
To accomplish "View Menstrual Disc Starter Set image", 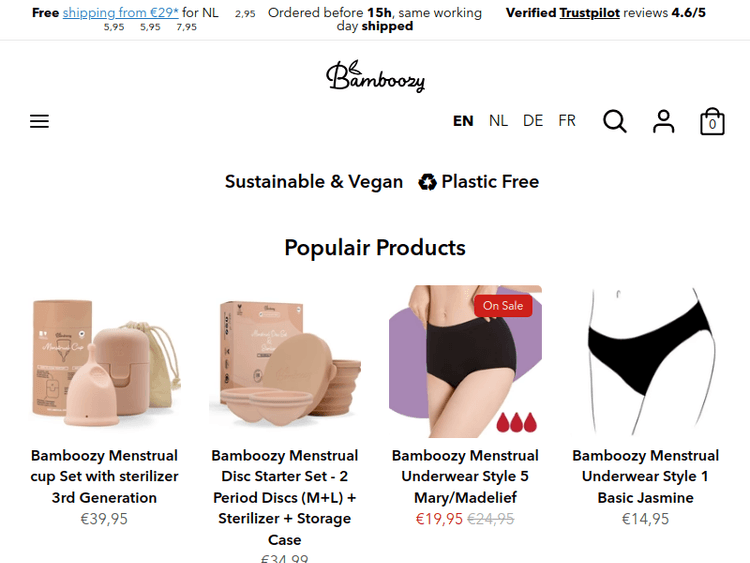I will (285, 362).
